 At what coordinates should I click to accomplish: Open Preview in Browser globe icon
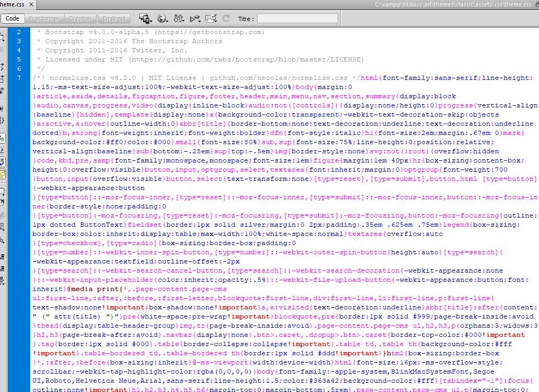[162, 18]
